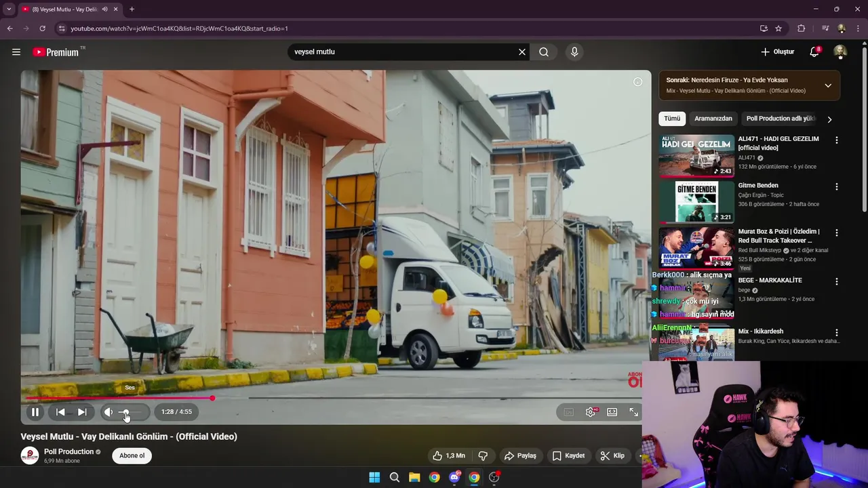The width and height of the screenshot is (868, 488).
Task: Open Windows Start menu
Action: 374,477
